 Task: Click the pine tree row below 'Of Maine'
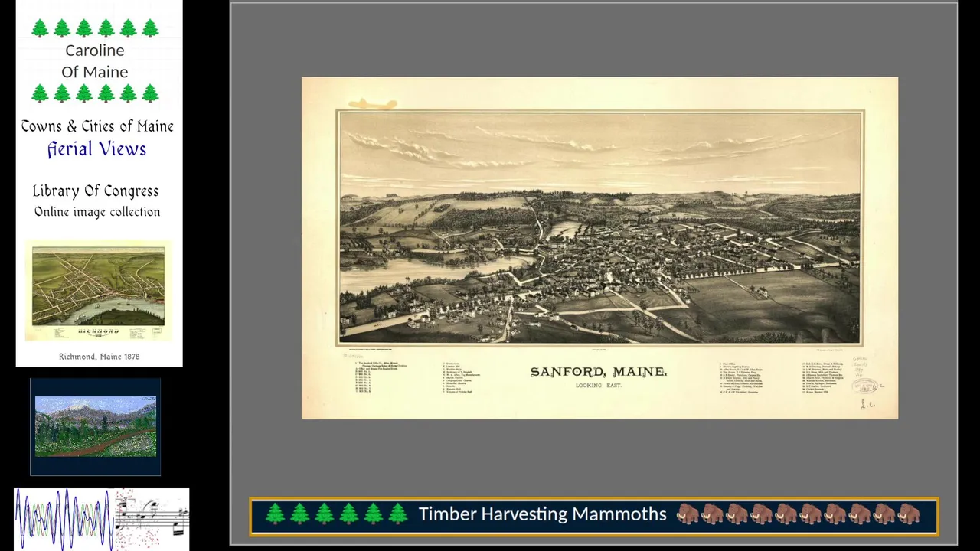[95, 93]
